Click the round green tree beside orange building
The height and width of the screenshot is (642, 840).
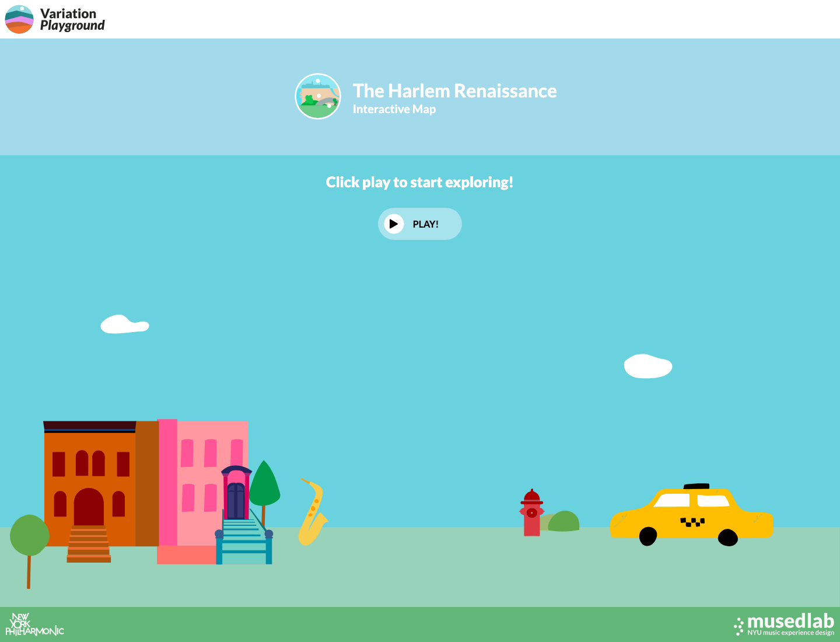click(x=29, y=551)
